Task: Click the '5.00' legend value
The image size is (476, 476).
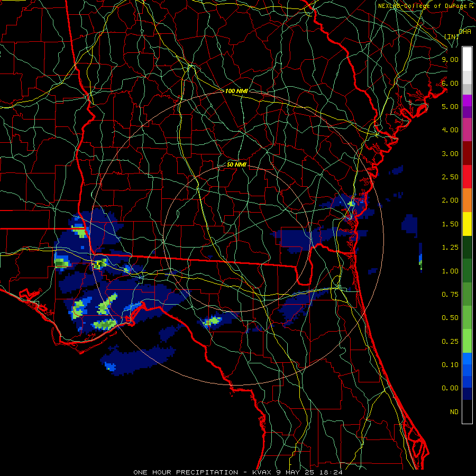Action: click(x=450, y=106)
